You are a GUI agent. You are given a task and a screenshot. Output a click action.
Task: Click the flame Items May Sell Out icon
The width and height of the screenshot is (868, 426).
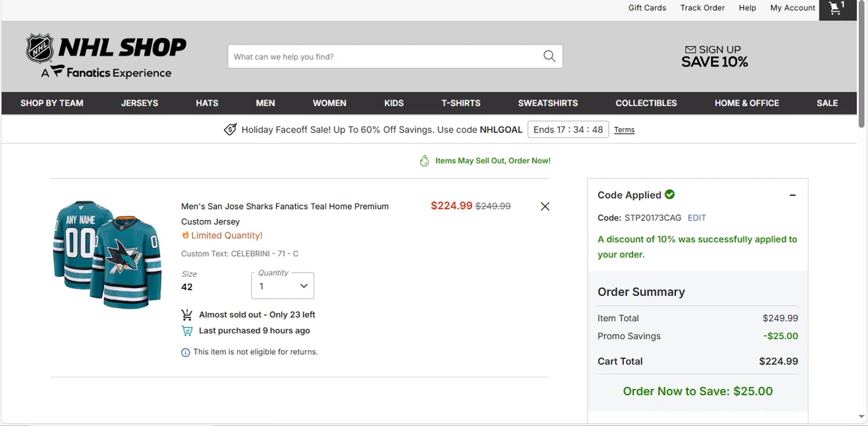425,161
